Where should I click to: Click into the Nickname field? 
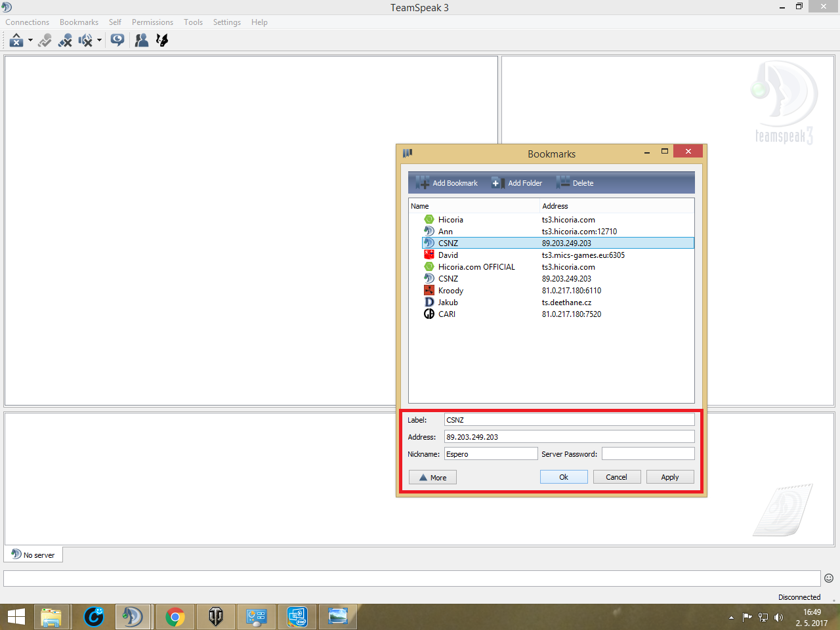point(491,454)
